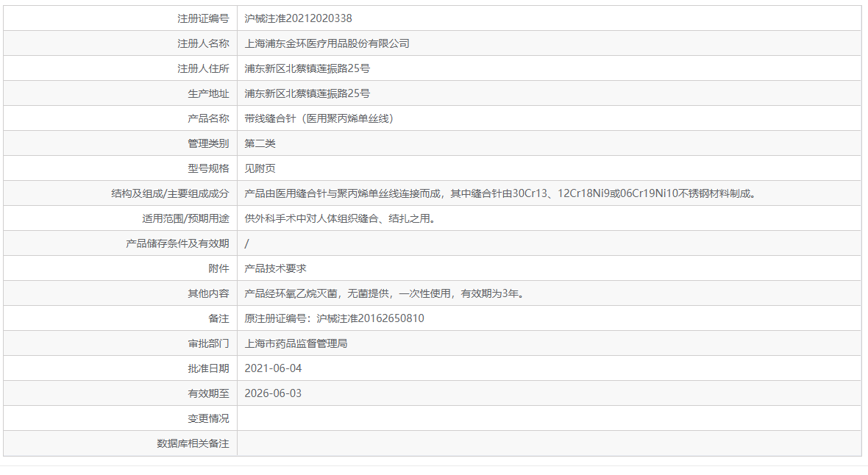Select the composition text beginning 产品由医用缝合针
This screenshot has height=475, width=868.
[x=500, y=193]
